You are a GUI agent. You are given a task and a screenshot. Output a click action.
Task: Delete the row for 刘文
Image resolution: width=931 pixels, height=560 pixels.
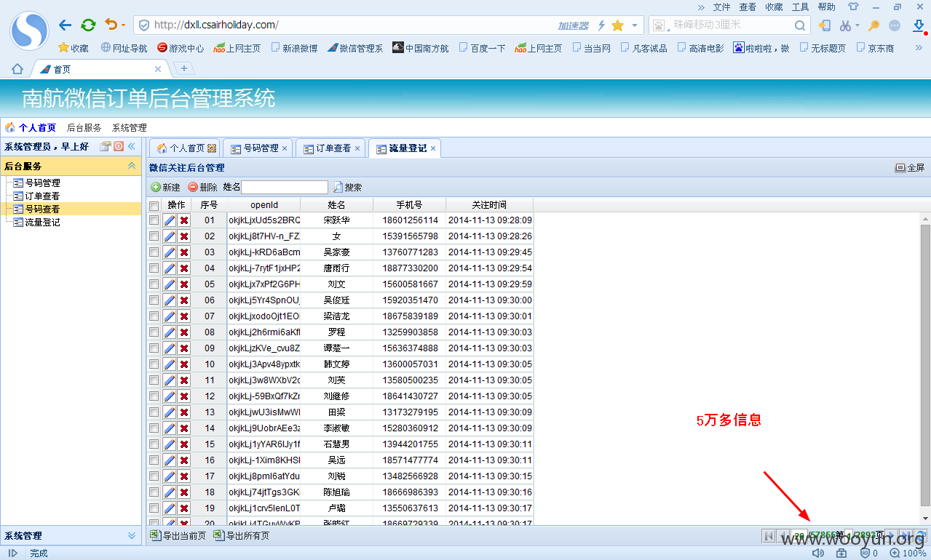[184, 284]
